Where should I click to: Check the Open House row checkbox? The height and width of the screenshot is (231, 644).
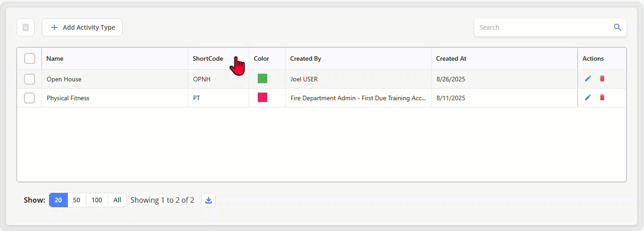tap(30, 79)
